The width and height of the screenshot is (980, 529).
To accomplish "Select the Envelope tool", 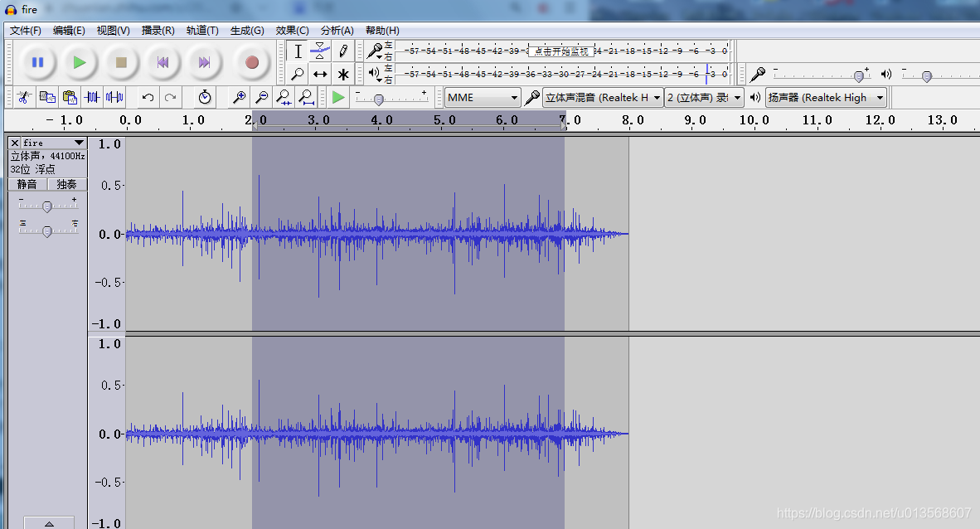I will pos(320,51).
